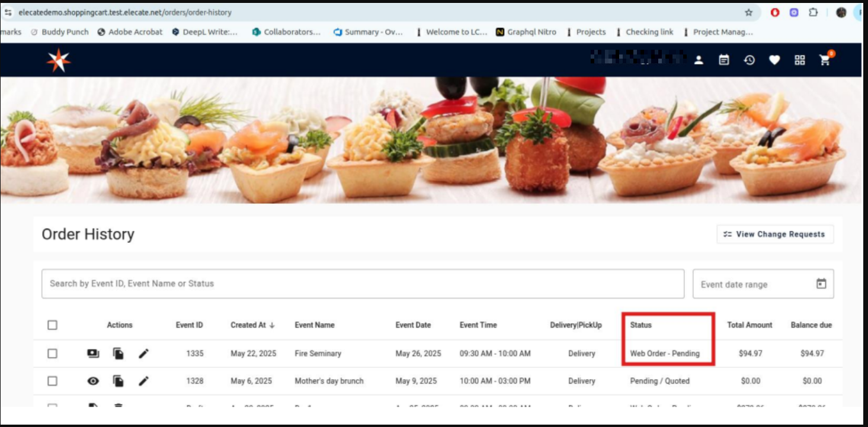Edit the Mother's day brunch order

click(143, 381)
